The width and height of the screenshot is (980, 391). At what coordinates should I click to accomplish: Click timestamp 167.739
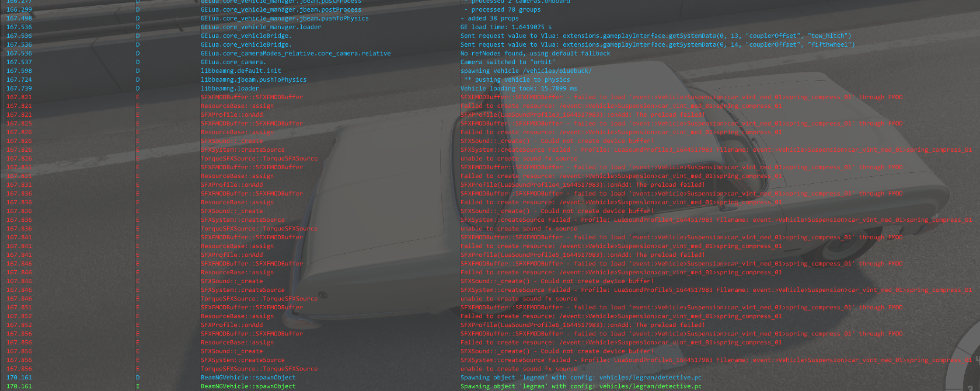pyautogui.click(x=19, y=88)
